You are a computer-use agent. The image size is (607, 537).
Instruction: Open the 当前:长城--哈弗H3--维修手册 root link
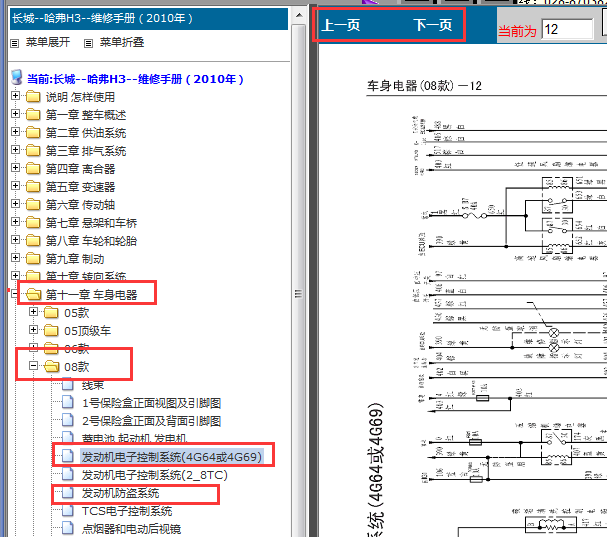[135, 79]
